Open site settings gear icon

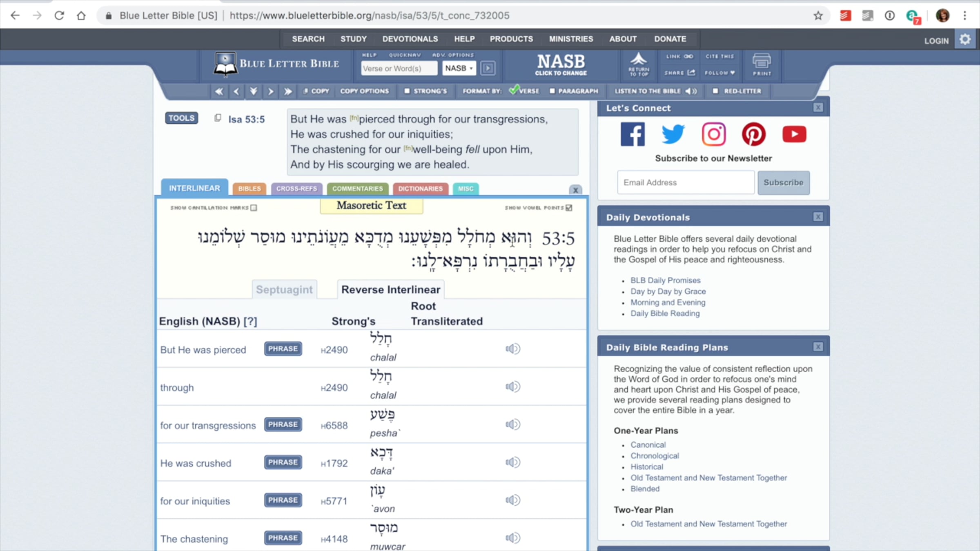point(965,40)
